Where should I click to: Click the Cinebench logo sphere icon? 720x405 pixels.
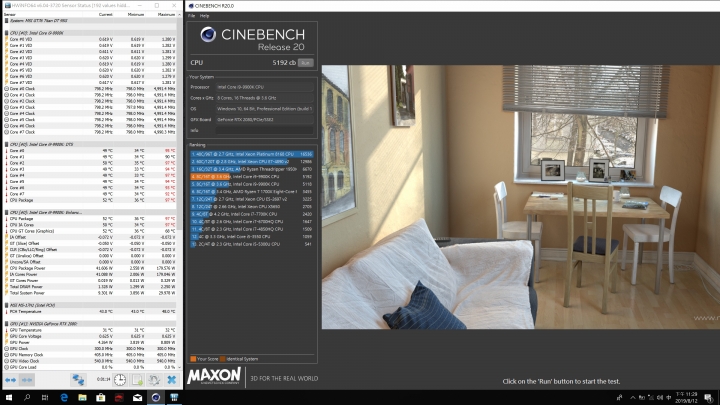pos(208,34)
